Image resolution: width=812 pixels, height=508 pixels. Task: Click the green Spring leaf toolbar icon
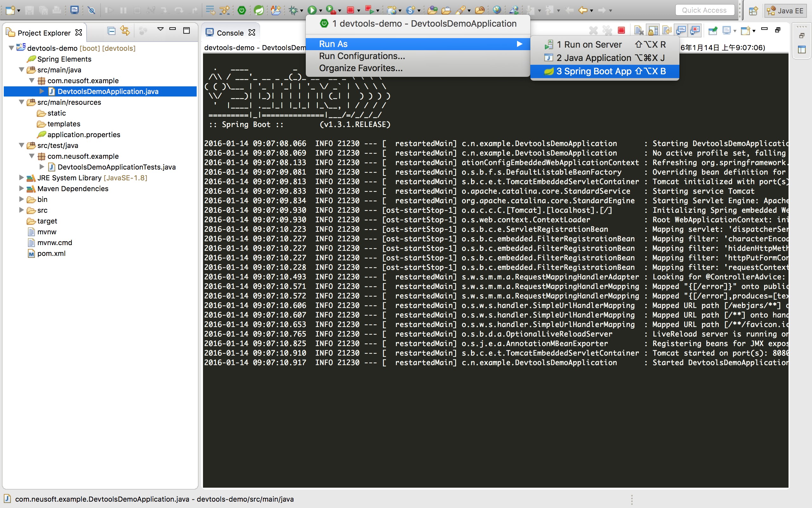pos(259,10)
